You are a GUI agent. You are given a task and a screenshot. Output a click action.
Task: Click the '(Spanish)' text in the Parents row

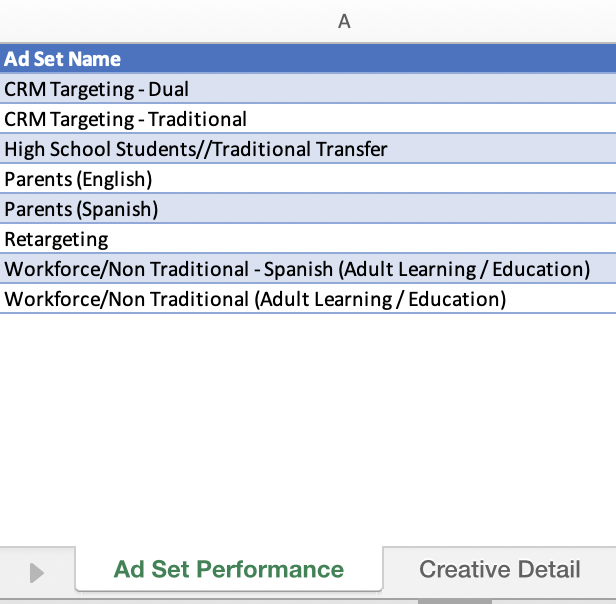(x=117, y=209)
